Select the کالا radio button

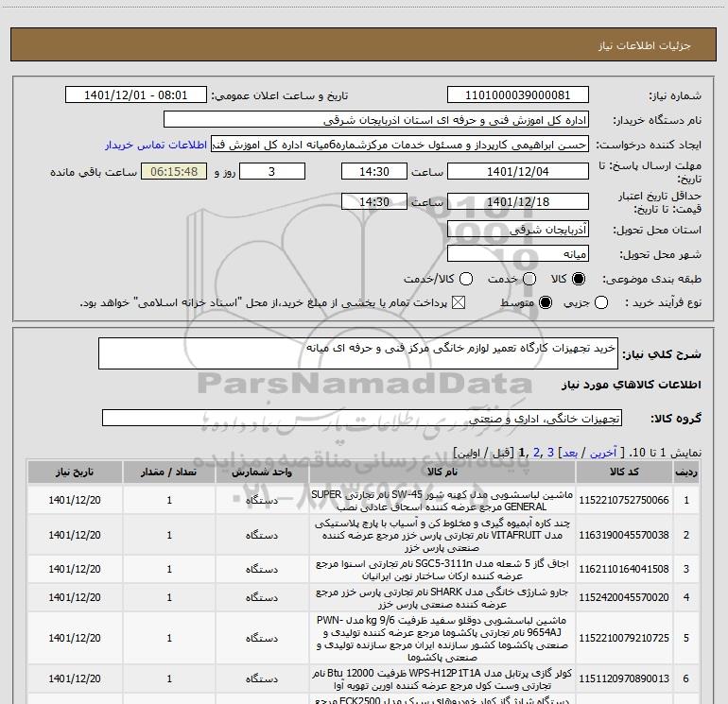coord(579,279)
